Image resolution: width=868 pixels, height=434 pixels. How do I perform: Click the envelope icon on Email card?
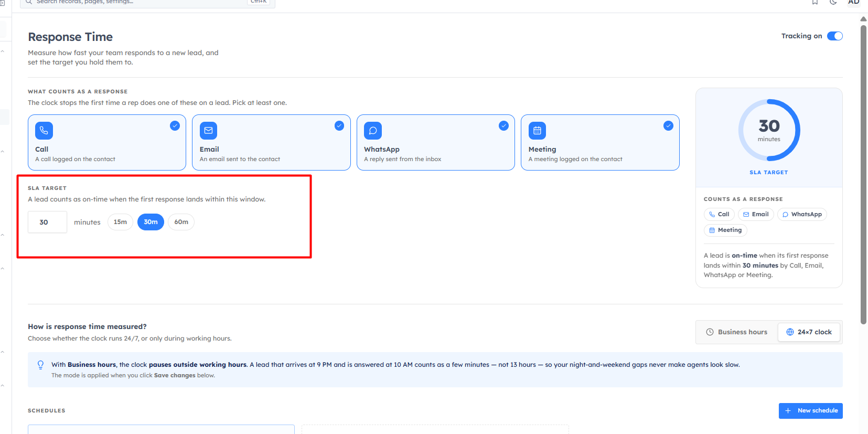(208, 130)
